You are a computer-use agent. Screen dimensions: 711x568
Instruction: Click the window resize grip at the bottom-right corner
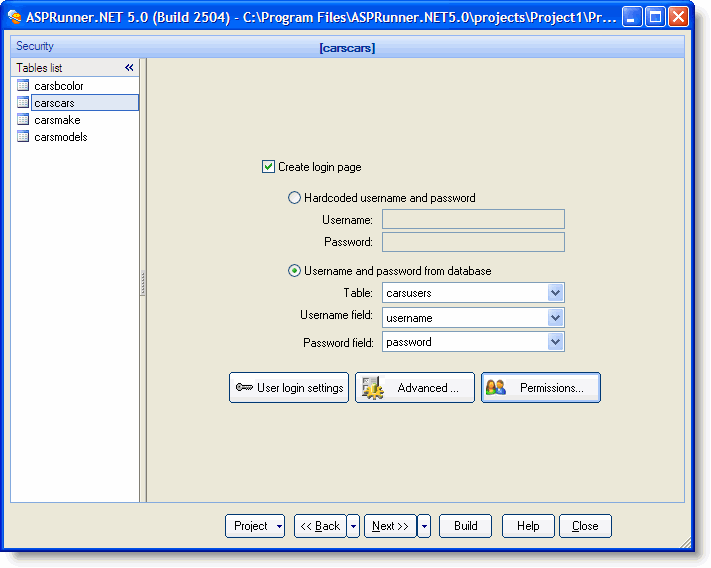(x=685, y=542)
